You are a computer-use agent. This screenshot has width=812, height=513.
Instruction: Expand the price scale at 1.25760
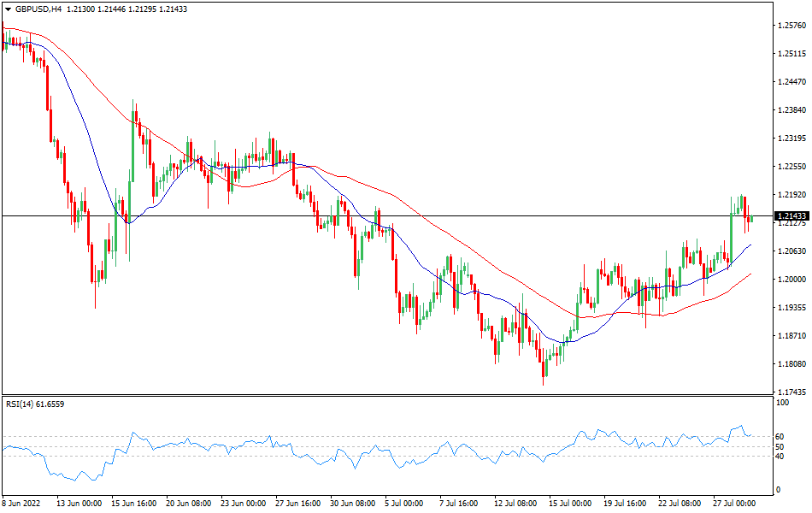[x=791, y=26]
